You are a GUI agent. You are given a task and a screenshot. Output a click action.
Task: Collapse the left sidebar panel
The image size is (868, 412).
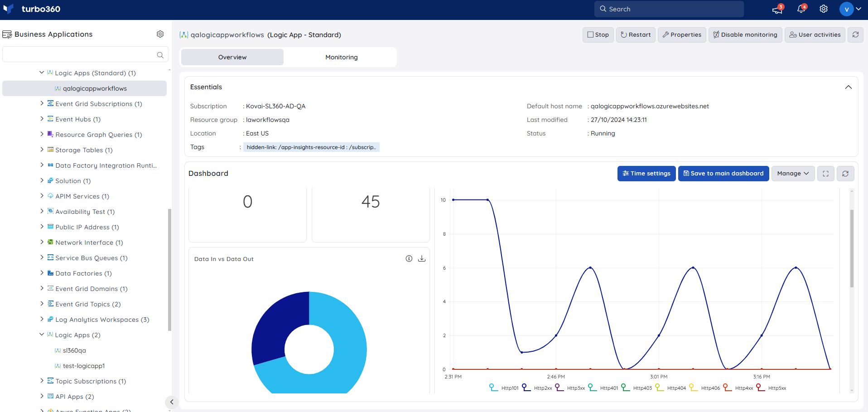pyautogui.click(x=172, y=402)
